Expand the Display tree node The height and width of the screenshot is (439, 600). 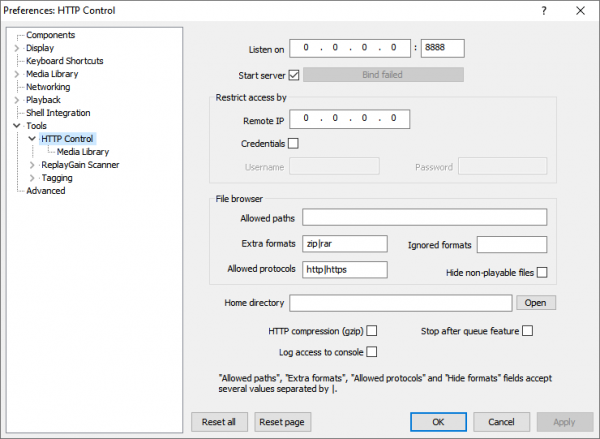tap(16, 48)
